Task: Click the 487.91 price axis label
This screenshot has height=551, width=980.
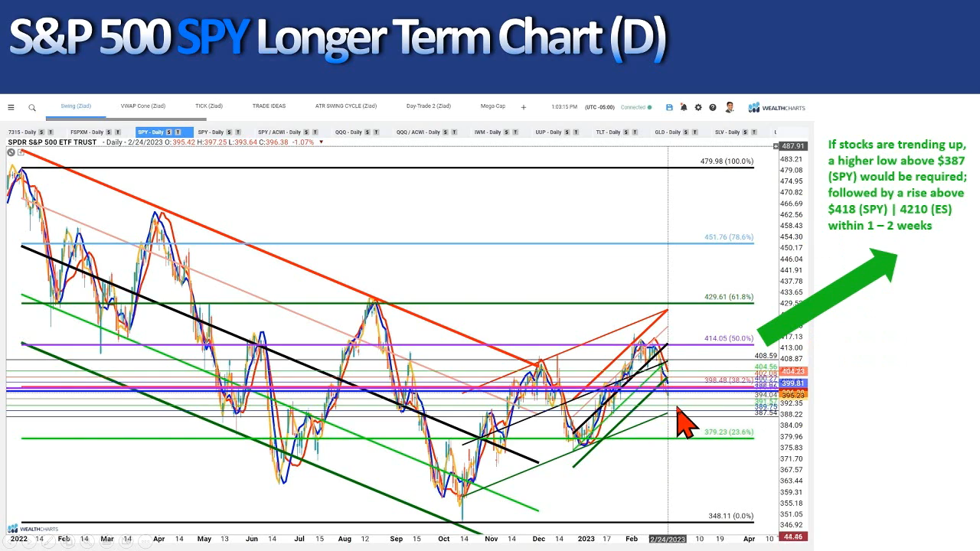Action: point(793,145)
